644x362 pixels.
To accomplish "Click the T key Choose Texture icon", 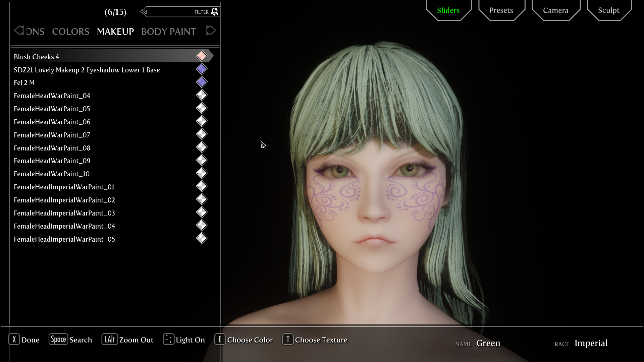I will point(288,340).
